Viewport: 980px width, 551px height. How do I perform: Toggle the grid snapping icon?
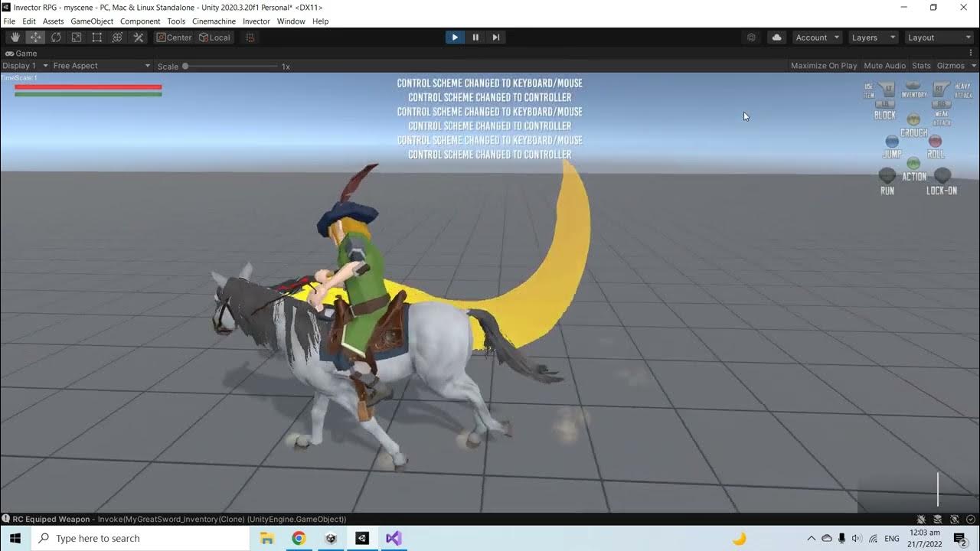pyautogui.click(x=250, y=37)
